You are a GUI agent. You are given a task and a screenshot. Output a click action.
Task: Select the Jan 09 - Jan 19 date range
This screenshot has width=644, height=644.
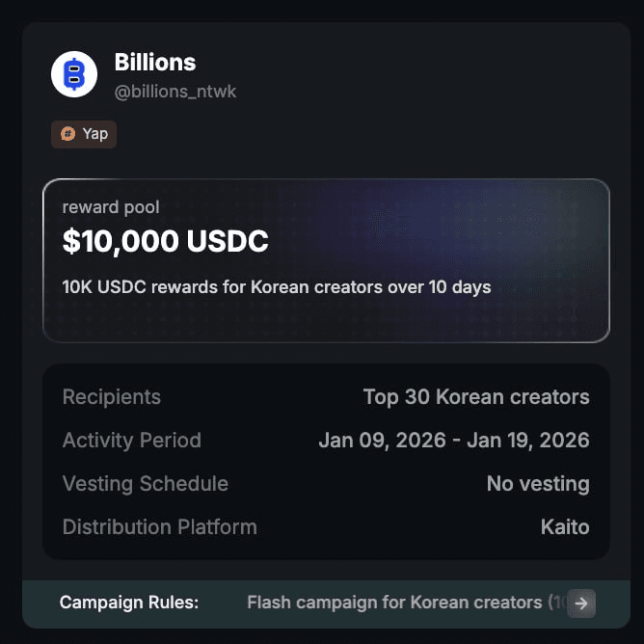pyautogui.click(x=454, y=441)
